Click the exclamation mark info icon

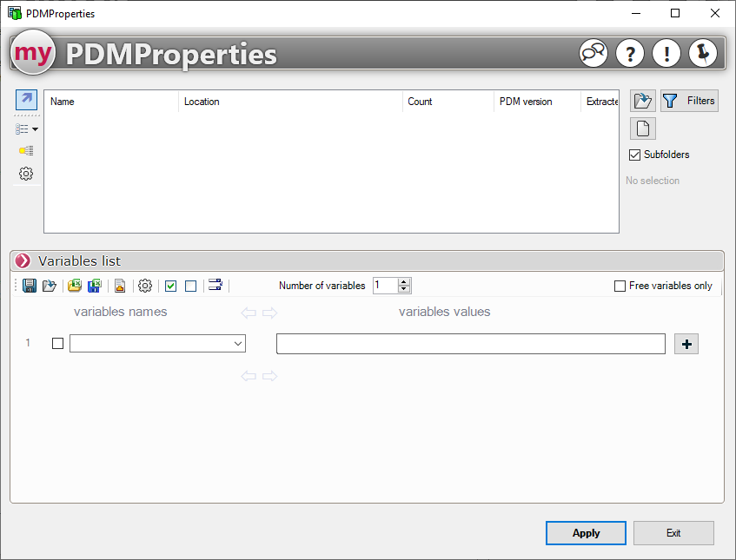point(666,53)
